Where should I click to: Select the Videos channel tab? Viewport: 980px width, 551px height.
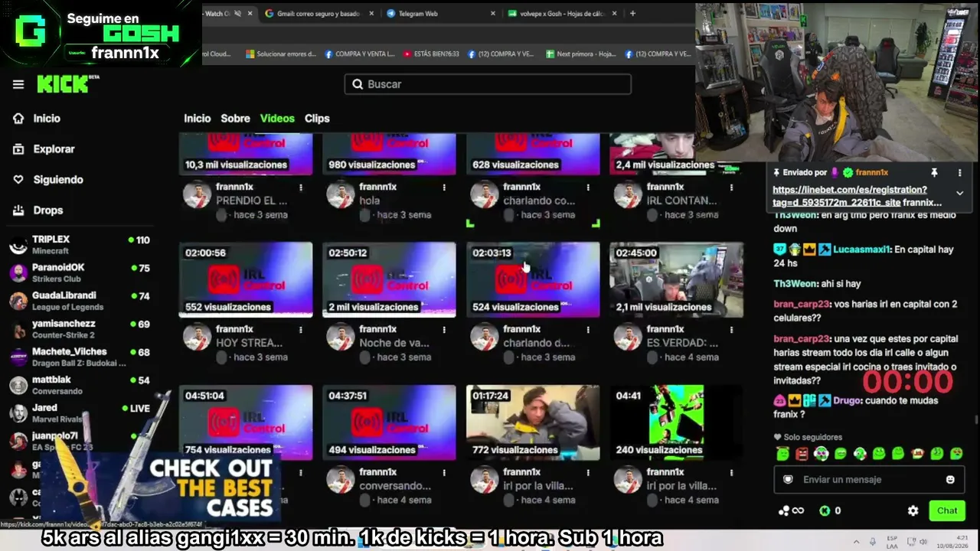277,119
